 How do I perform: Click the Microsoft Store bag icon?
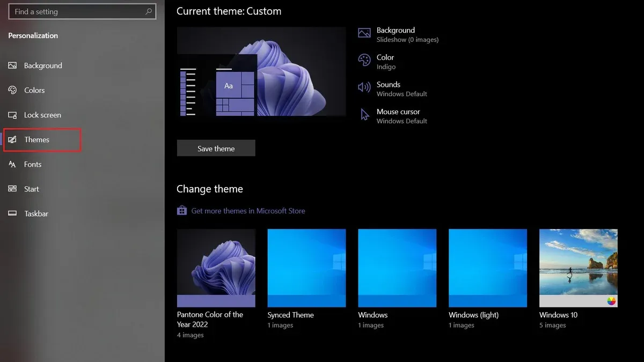click(181, 211)
